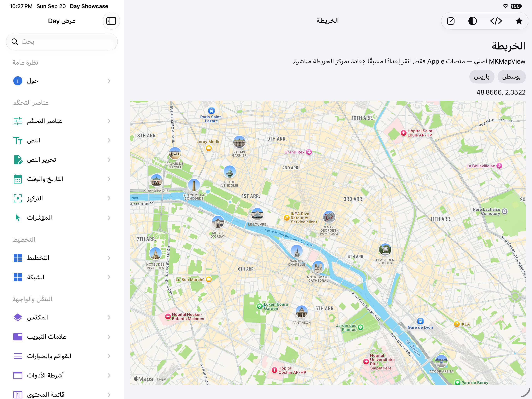Tap the Panthéon landmark pin
The image size is (532, 399).
click(301, 312)
